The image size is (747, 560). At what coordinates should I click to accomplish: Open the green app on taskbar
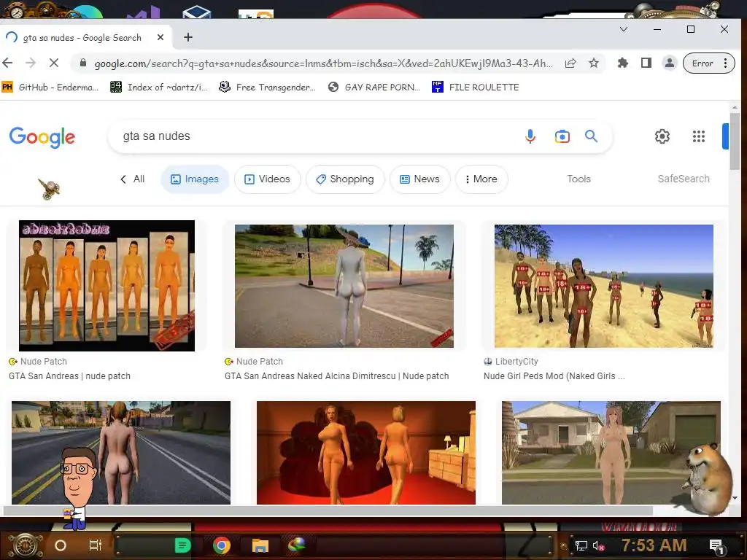183,545
